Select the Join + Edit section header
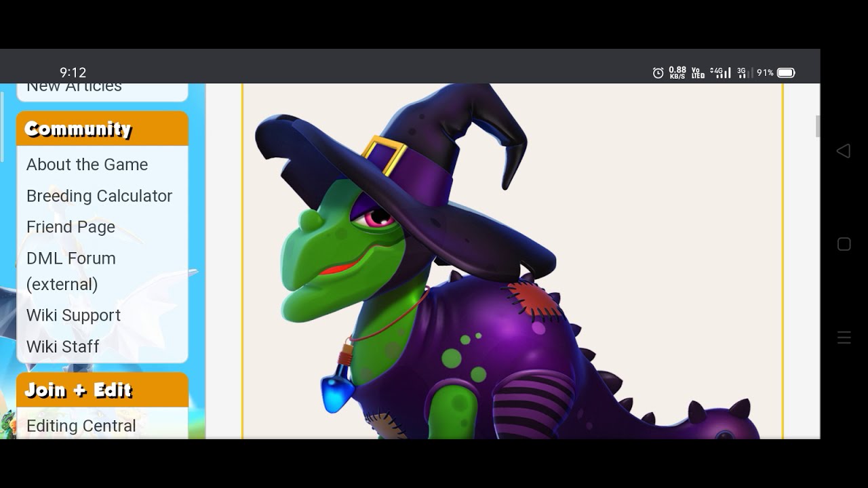The width and height of the screenshot is (868, 488). click(x=102, y=390)
